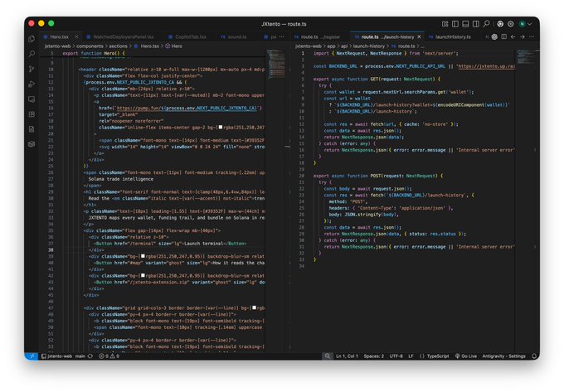Click the customize layout icon in title bar
Screen dimensions: 564x392
coord(445,24)
